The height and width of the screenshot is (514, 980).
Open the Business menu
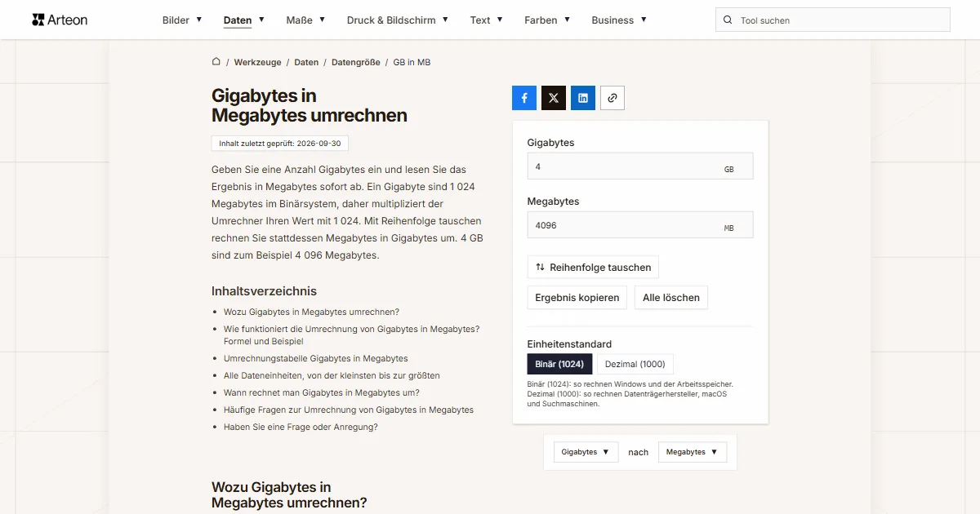[x=619, y=20]
